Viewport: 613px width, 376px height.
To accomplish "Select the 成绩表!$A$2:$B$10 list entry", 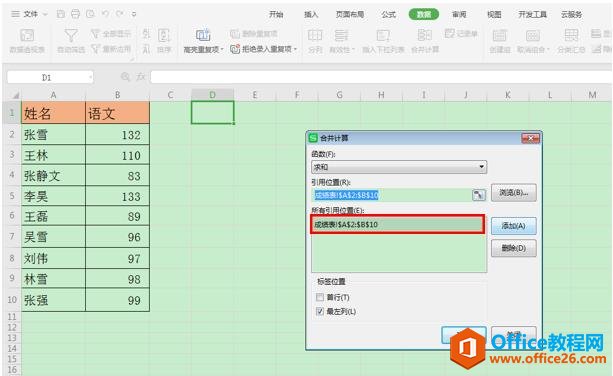I will [x=397, y=224].
